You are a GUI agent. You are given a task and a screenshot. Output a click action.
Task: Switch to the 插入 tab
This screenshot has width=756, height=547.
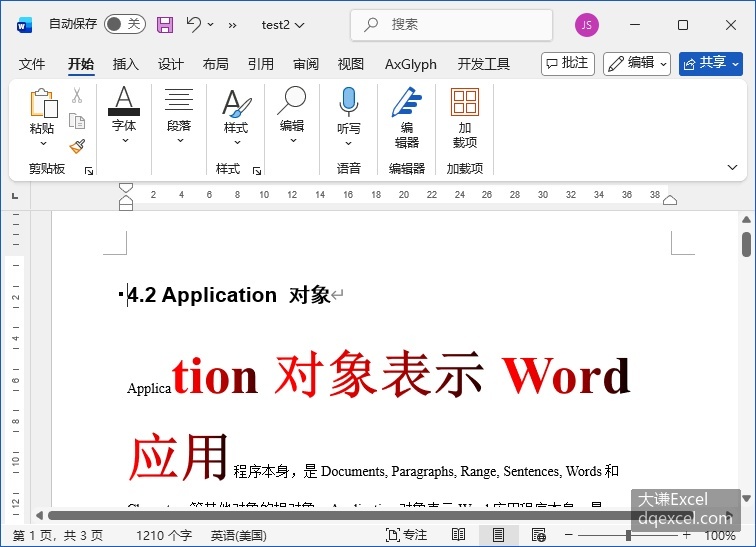(125, 64)
